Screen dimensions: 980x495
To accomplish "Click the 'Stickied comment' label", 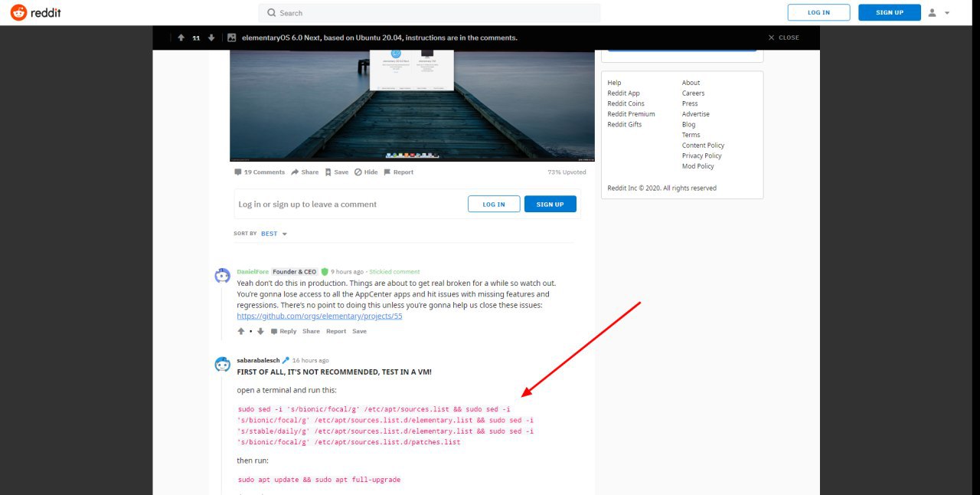I will 394,272.
